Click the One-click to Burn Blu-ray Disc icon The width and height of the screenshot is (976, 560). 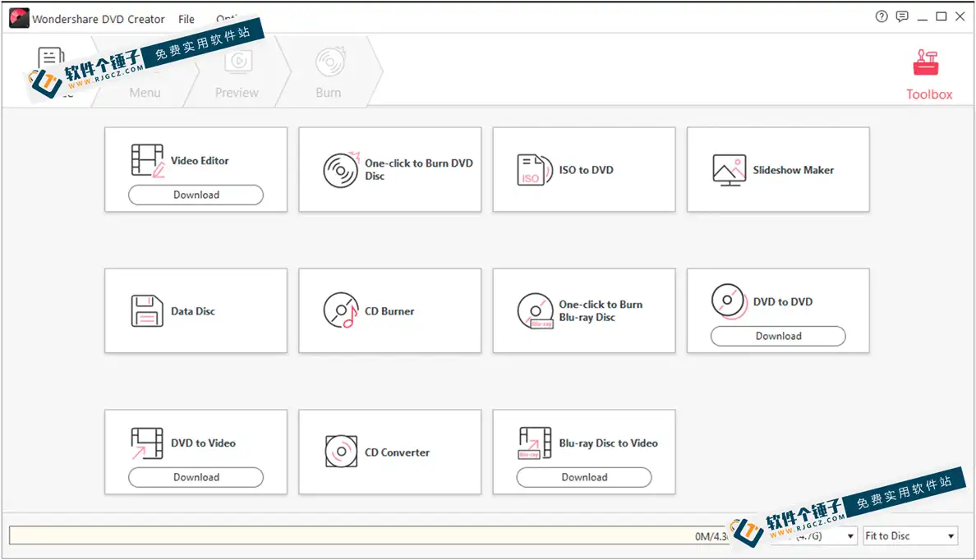click(536, 310)
